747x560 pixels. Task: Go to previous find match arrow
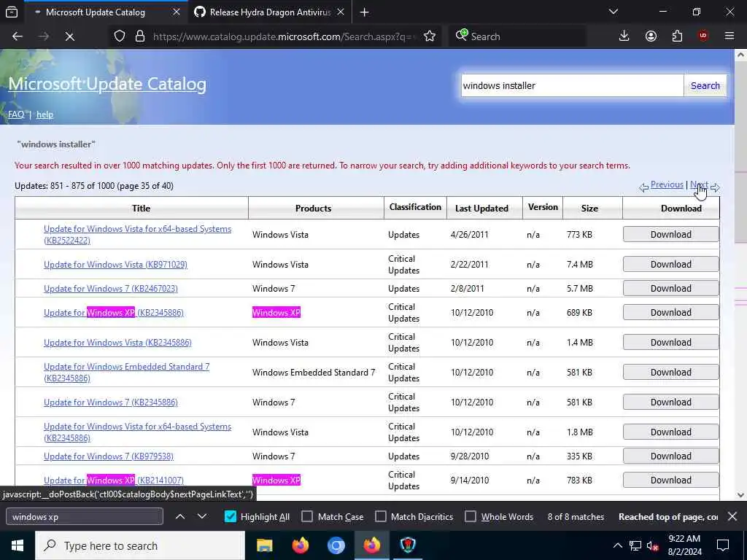coord(180,517)
